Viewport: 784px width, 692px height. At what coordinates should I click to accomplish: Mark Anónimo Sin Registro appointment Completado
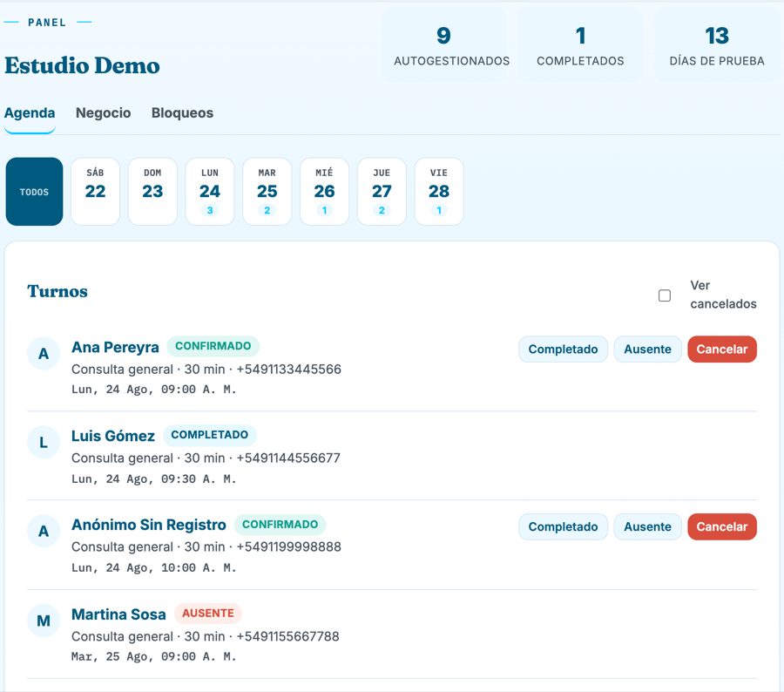coord(563,527)
